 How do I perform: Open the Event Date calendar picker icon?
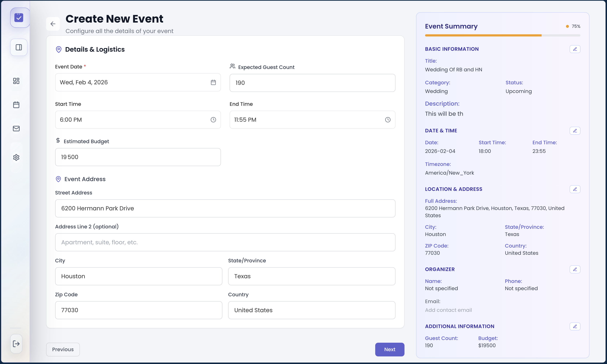213,82
